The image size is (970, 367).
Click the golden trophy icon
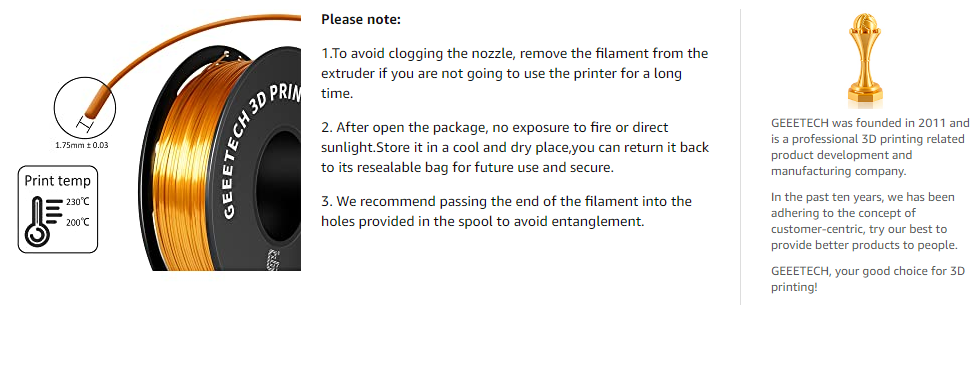[865, 61]
